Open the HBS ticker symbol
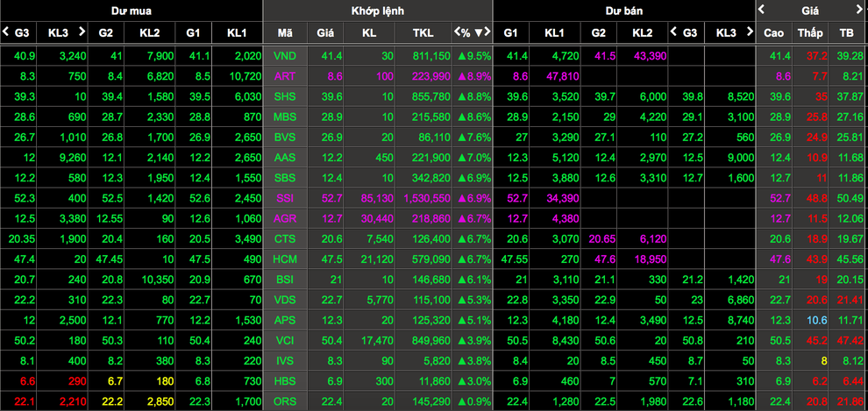This screenshot has height=411, width=868. tap(285, 381)
